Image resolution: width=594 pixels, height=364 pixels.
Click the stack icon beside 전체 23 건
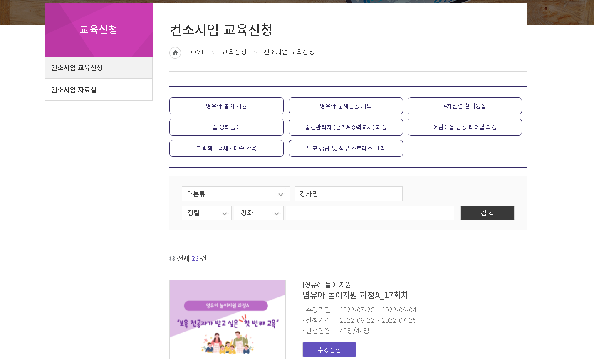pyautogui.click(x=172, y=259)
